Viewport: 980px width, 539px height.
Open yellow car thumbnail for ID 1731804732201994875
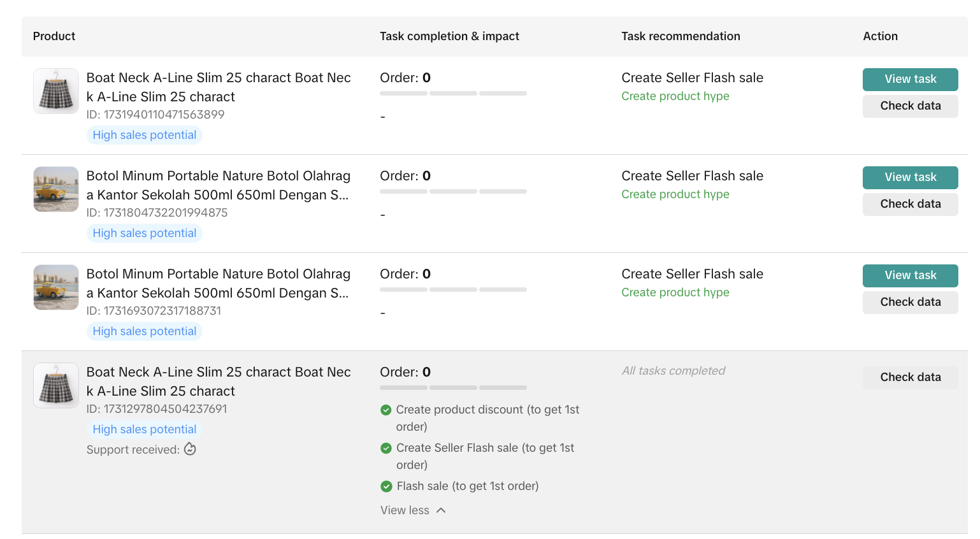tap(56, 189)
